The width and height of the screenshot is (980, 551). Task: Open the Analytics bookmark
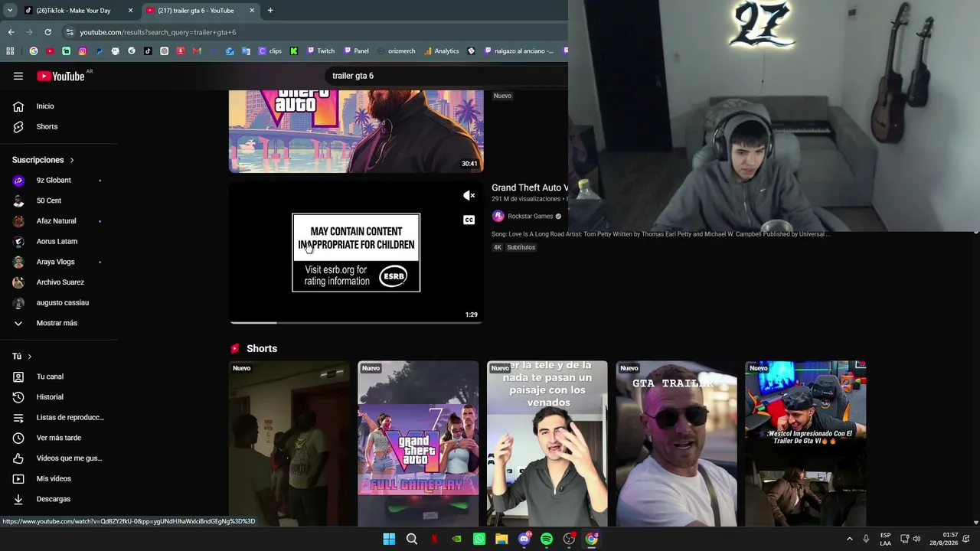[441, 51]
